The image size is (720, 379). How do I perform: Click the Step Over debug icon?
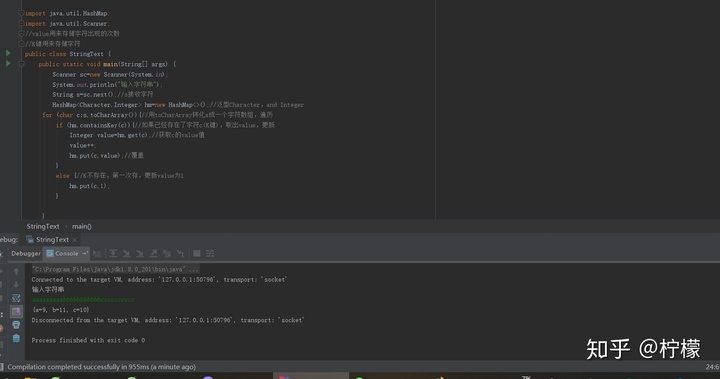coord(113,253)
